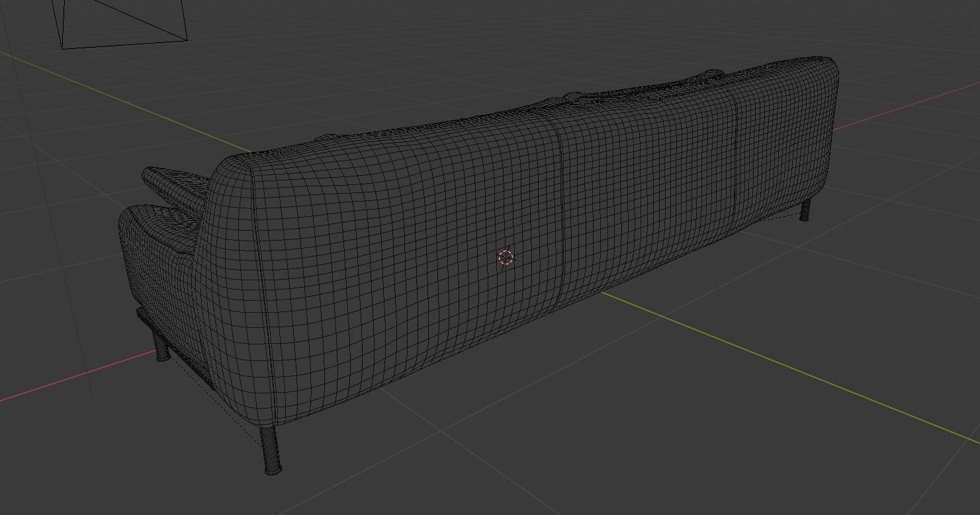Select the sofa leg closest to the viewer
980x515 pixels.
tap(271, 450)
